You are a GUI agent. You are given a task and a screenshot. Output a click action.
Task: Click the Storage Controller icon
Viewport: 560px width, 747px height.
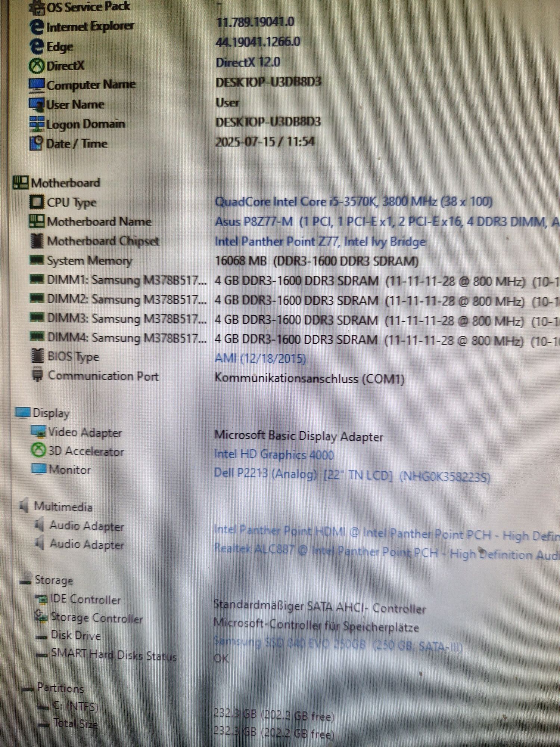pos(41,617)
